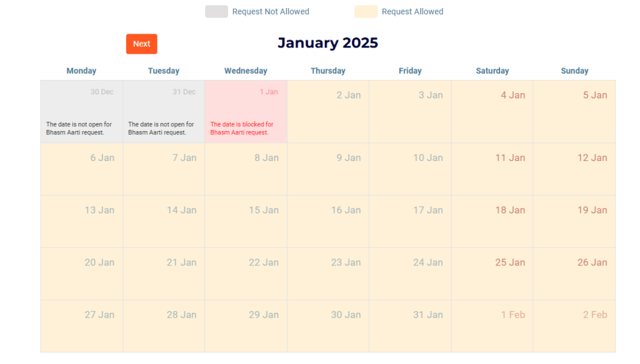Pick the 8 Jan date cell
This screenshot has height=364, width=640.
pyautogui.click(x=246, y=169)
